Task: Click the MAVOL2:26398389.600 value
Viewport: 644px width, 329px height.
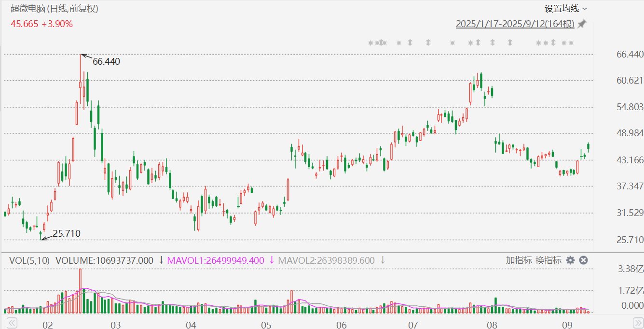Action: point(326,260)
